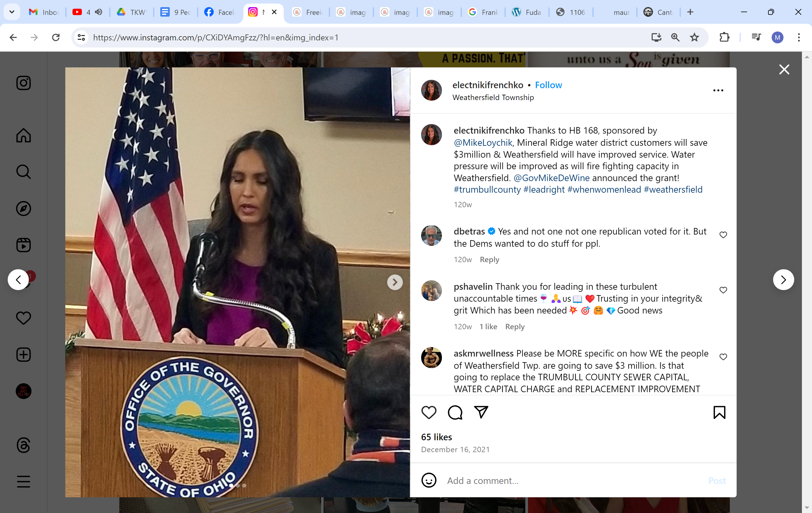
Task: Open Explore compass icon
Action: coord(23,208)
